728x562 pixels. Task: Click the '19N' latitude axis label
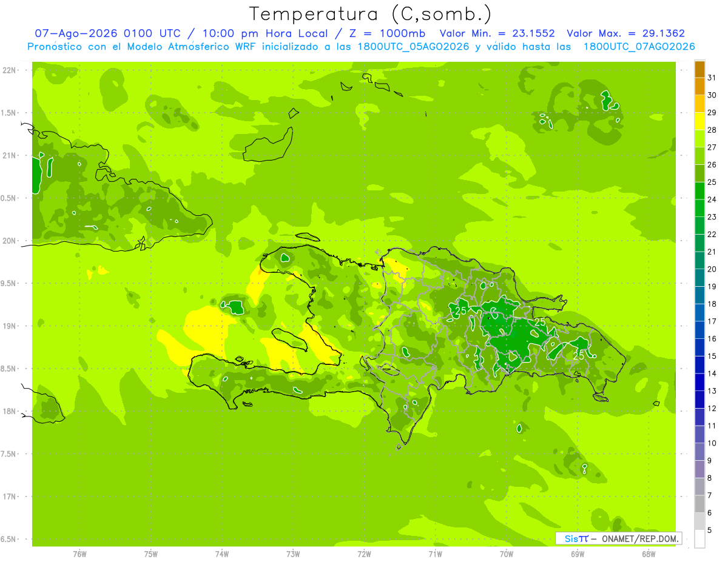[9, 326]
